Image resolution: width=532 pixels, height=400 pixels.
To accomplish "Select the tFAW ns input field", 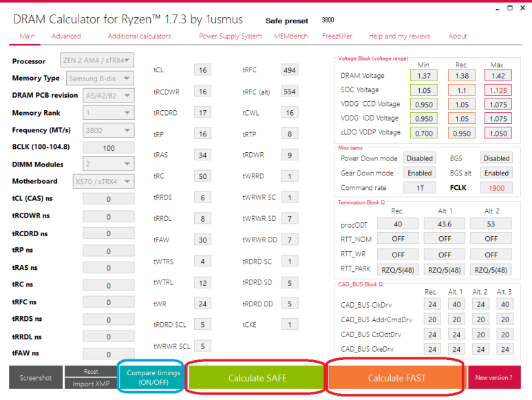I will tap(109, 354).
